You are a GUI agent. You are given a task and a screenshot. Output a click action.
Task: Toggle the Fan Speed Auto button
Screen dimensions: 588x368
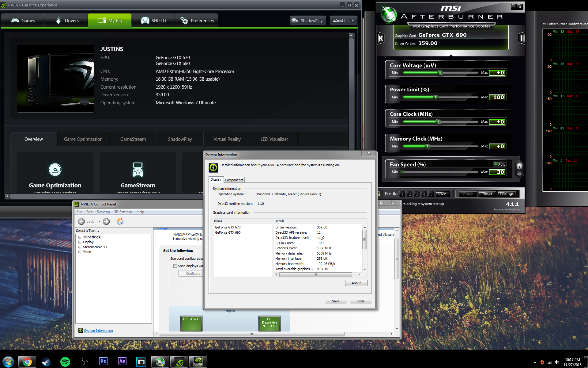(500, 164)
